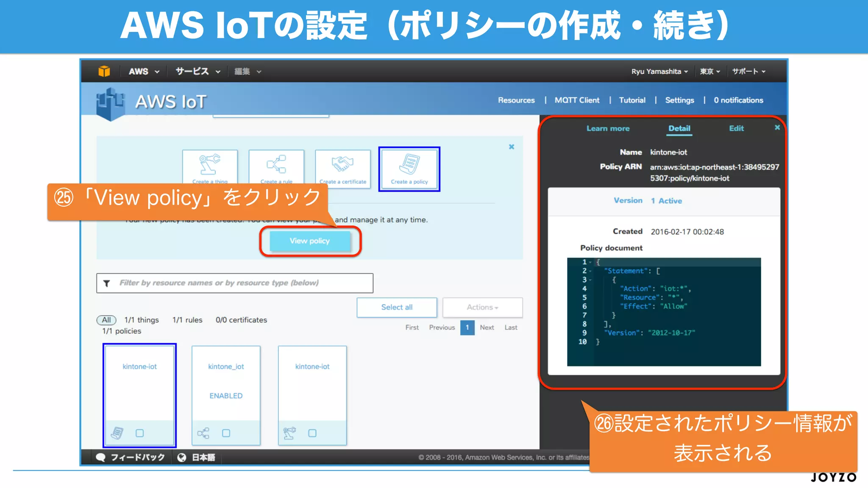This screenshot has width=868, height=488.
Task: Click Version 1 Active row
Action: pos(664,201)
